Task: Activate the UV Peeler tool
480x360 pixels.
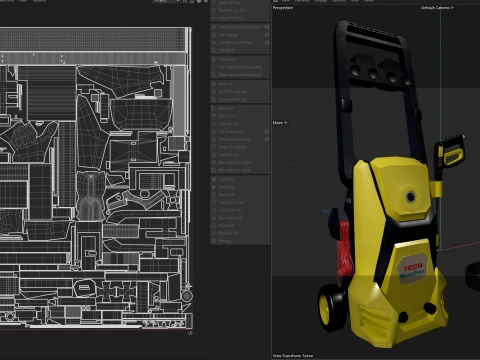Action: click(x=240, y=59)
